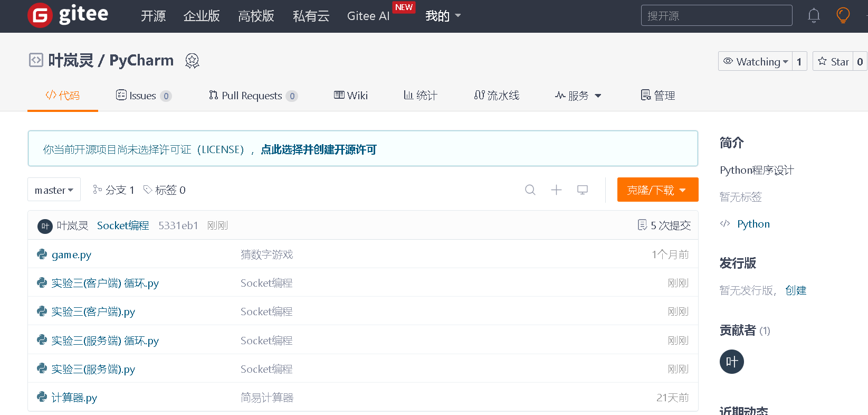Click the Python程序设计 description text
Screen dimensions: 868x415
pyautogui.click(x=757, y=170)
